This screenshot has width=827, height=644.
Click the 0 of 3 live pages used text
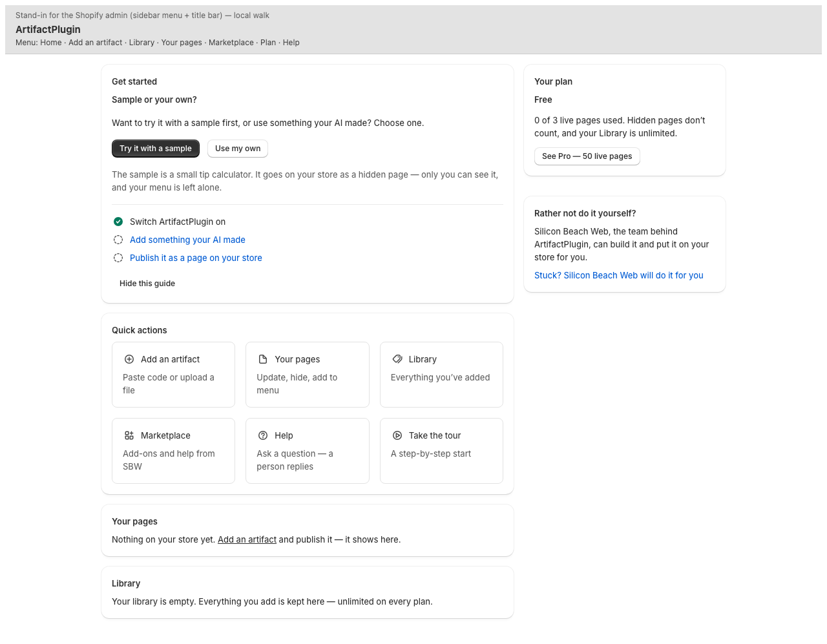tap(620, 127)
